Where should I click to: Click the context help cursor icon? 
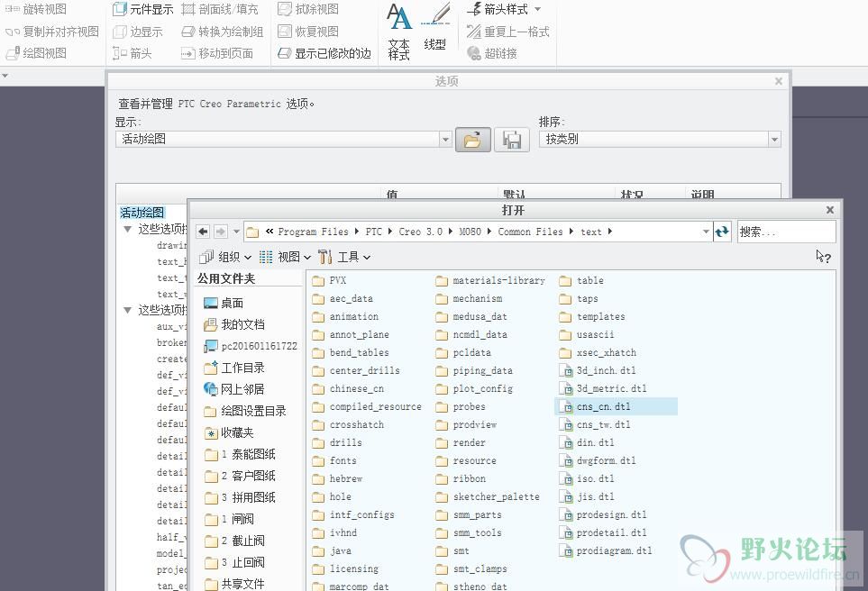(x=823, y=256)
